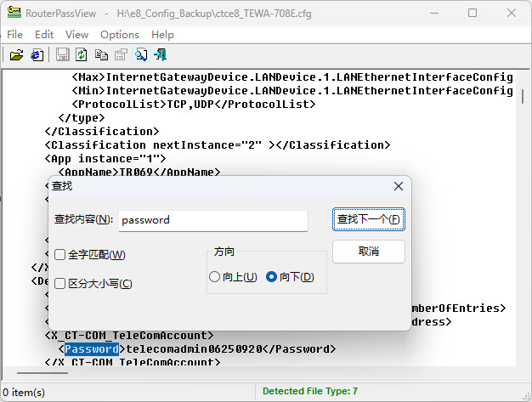Click the <X_CT-COM_TeleComAccount> opening tag line

[x=129, y=335]
